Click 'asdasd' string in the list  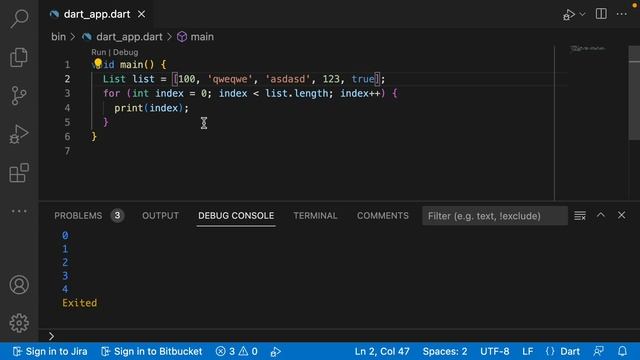click(x=288, y=79)
